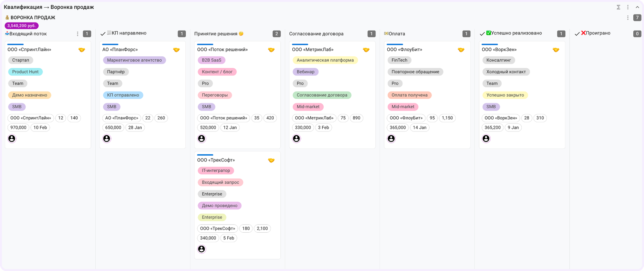Open the options menu of Входящий поток column
The width and height of the screenshot is (644, 271).
pos(77,33)
